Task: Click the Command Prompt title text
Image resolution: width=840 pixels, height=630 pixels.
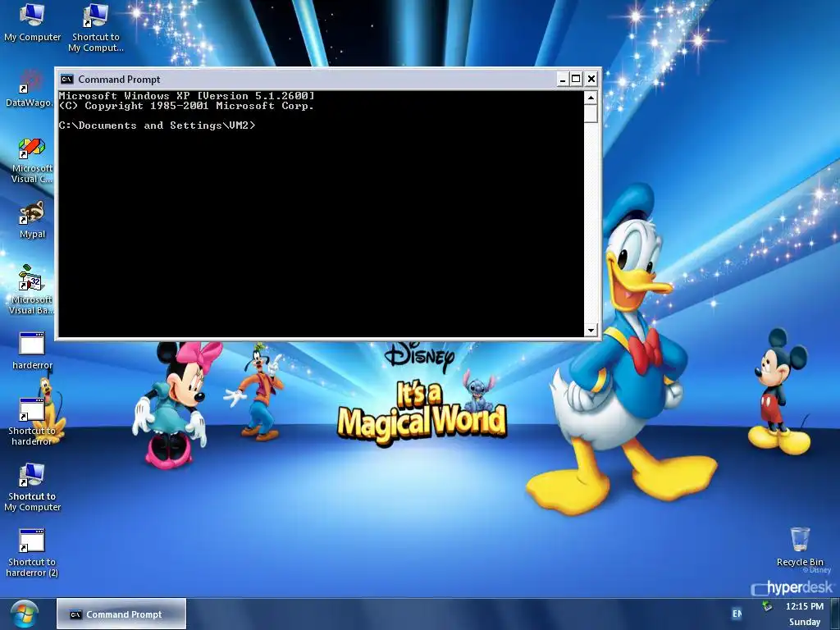Action: (x=119, y=80)
